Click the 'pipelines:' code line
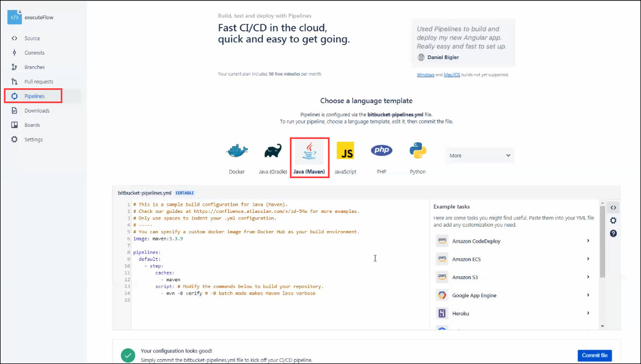This screenshot has height=364, width=641. [147, 253]
